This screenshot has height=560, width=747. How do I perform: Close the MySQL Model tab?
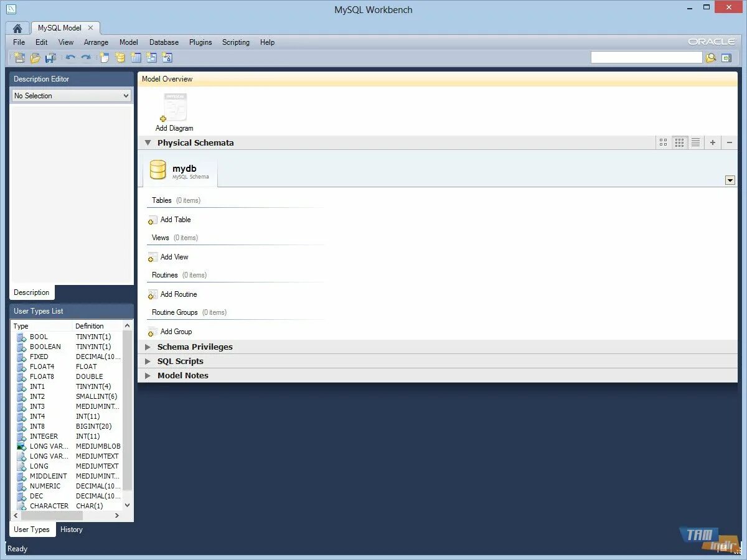pyautogui.click(x=90, y=28)
